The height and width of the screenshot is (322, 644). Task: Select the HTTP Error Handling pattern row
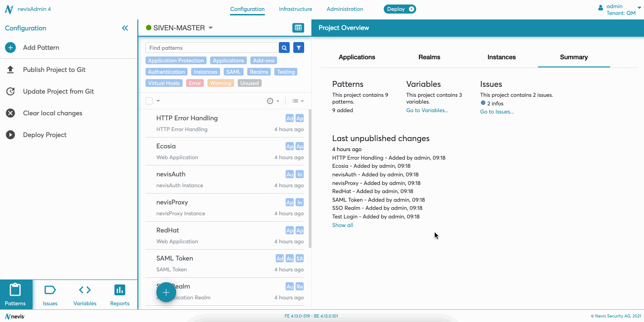225,123
